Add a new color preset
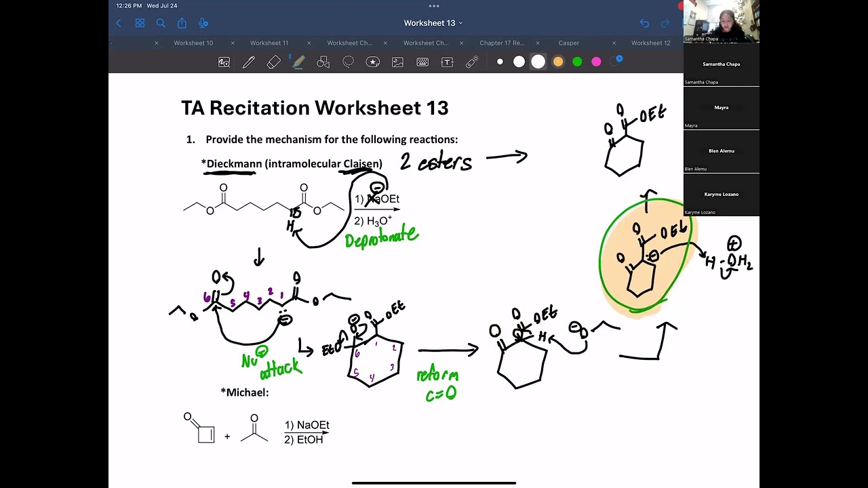Screen dimensions: 868x488 pyautogui.click(x=616, y=62)
